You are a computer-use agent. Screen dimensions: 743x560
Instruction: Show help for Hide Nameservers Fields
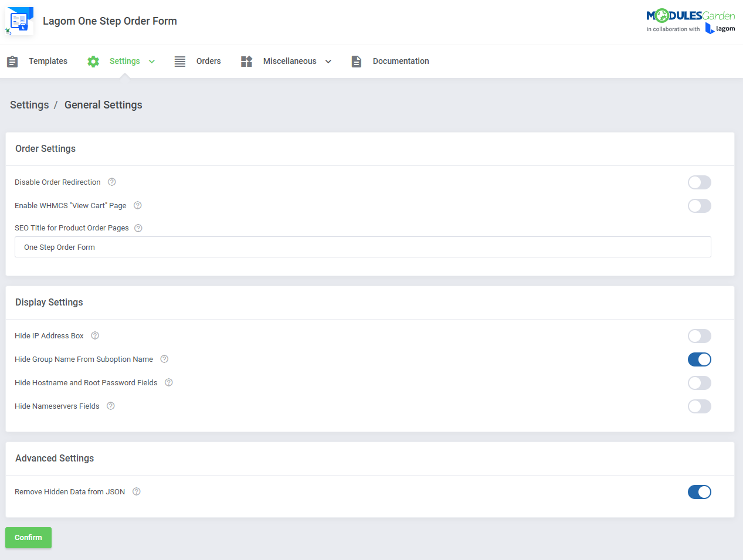coord(111,406)
